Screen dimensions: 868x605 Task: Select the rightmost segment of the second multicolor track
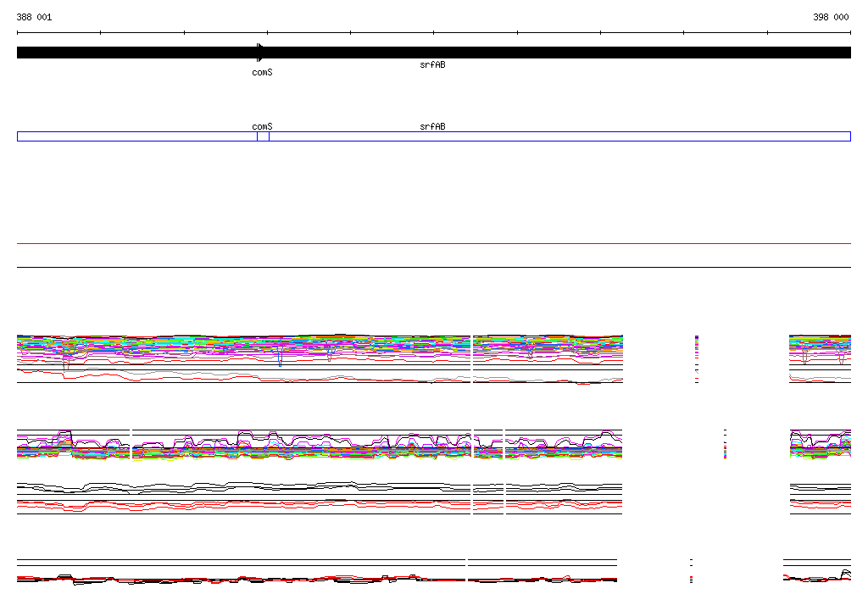click(x=820, y=445)
